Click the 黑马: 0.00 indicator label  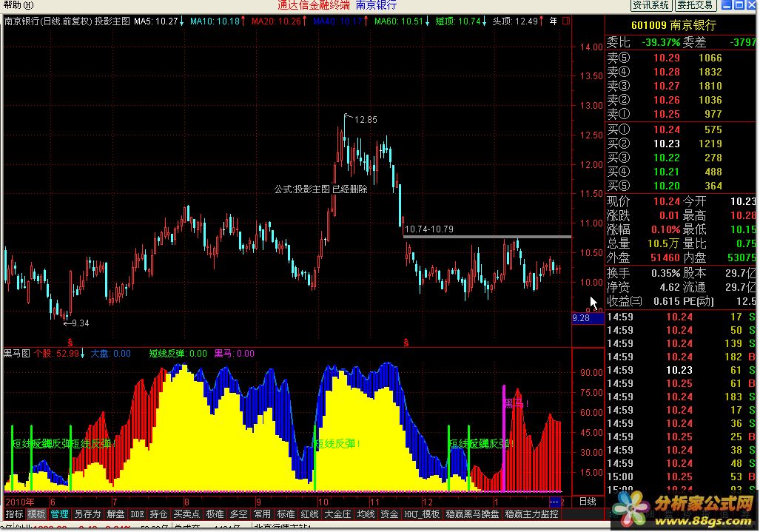(x=234, y=353)
